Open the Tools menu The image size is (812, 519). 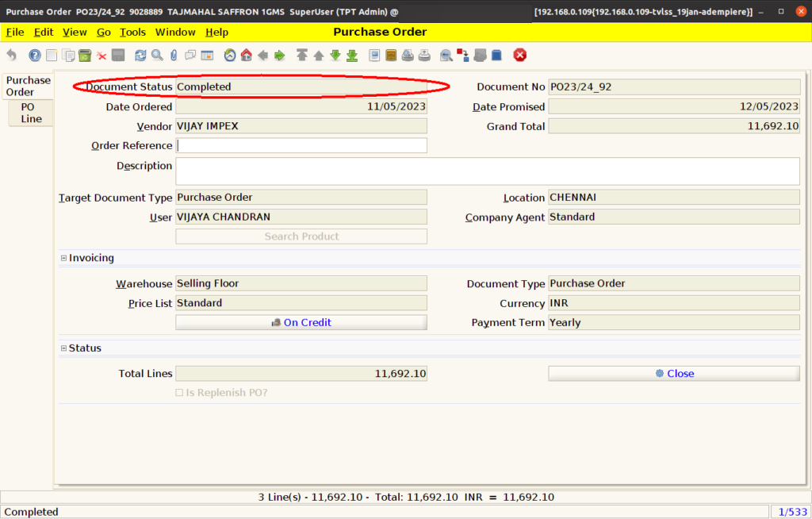click(132, 33)
